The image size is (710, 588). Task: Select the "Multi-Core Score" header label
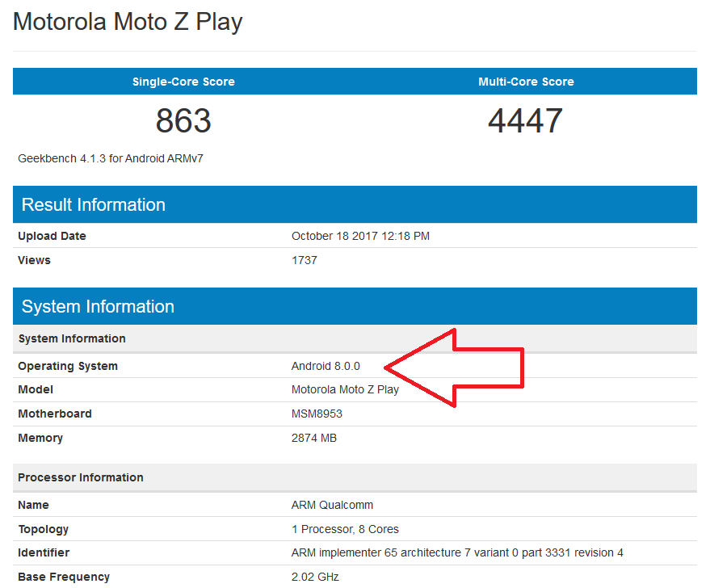526,82
